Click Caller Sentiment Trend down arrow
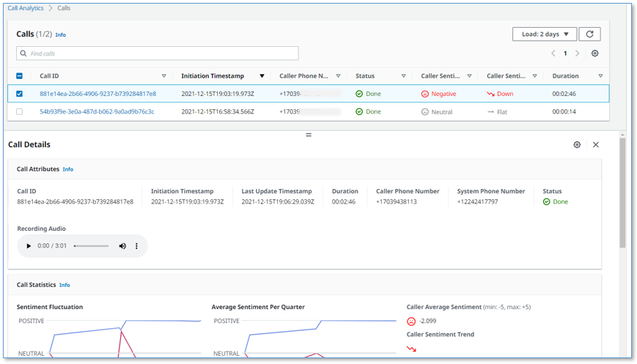The height and width of the screenshot is (364, 637). click(x=411, y=349)
